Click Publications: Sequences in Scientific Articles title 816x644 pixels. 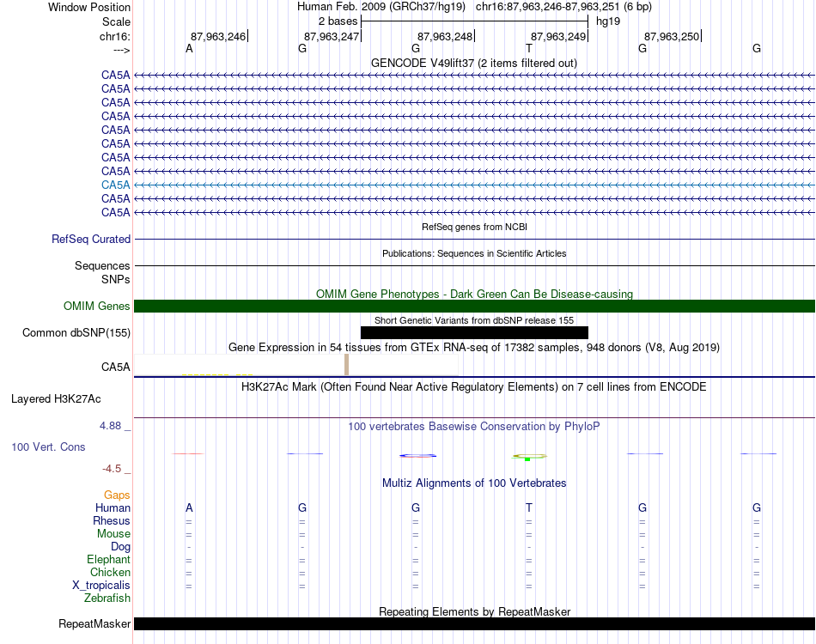pos(474,253)
